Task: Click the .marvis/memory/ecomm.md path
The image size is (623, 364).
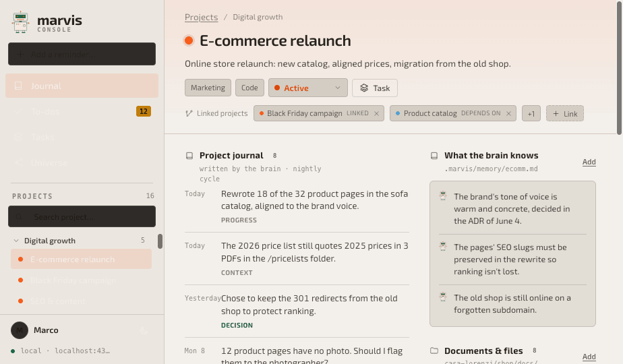Action: tap(491, 169)
